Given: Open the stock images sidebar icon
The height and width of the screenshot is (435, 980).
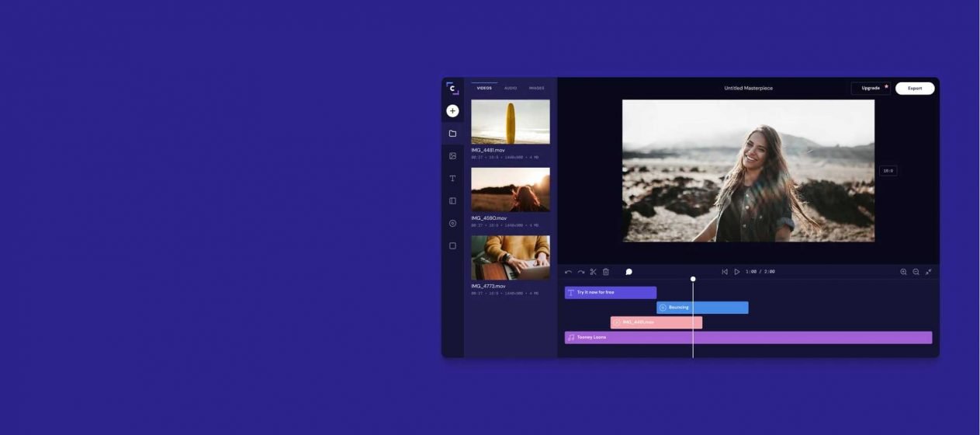Looking at the screenshot, I should point(452,156).
